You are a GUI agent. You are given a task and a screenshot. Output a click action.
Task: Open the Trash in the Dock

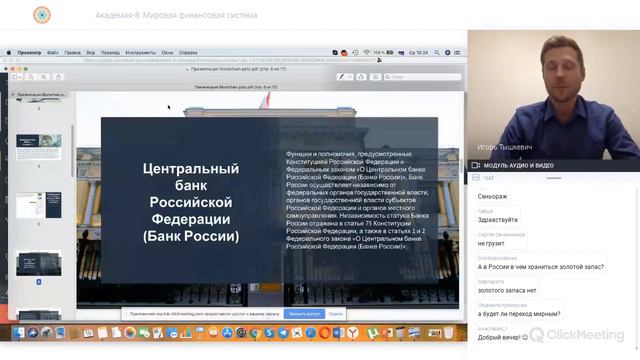coord(448,333)
